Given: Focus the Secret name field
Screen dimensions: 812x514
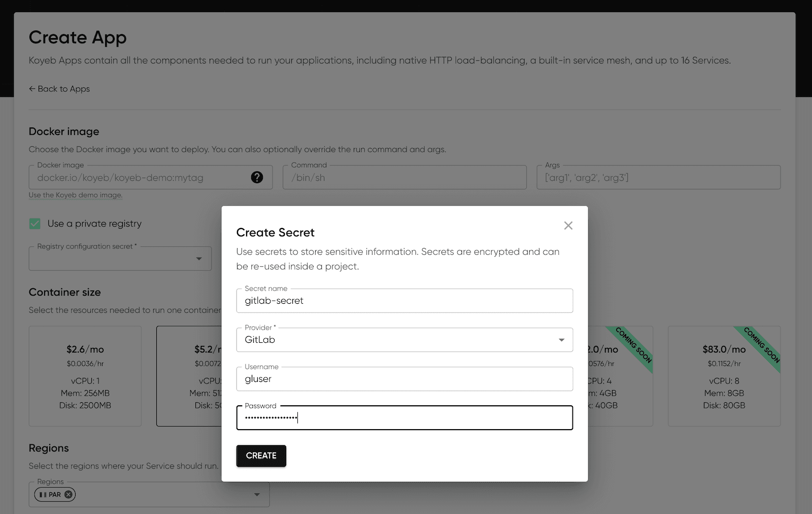Looking at the screenshot, I should click(x=404, y=301).
